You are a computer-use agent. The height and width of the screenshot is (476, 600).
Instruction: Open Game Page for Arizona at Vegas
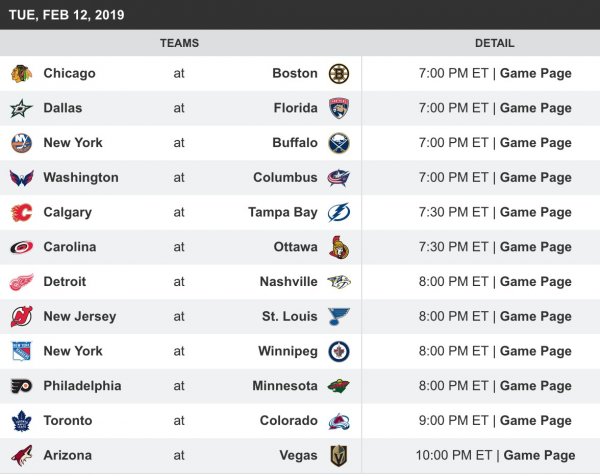click(539, 456)
